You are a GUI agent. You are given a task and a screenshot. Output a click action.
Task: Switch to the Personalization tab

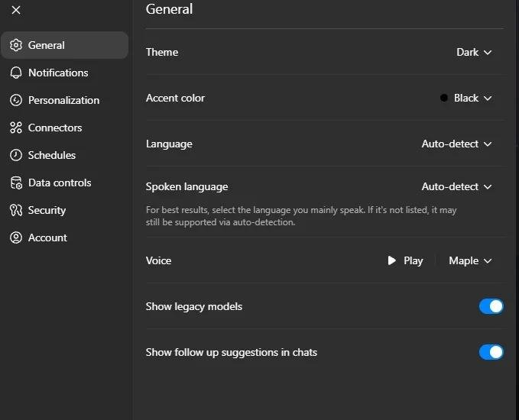click(64, 100)
